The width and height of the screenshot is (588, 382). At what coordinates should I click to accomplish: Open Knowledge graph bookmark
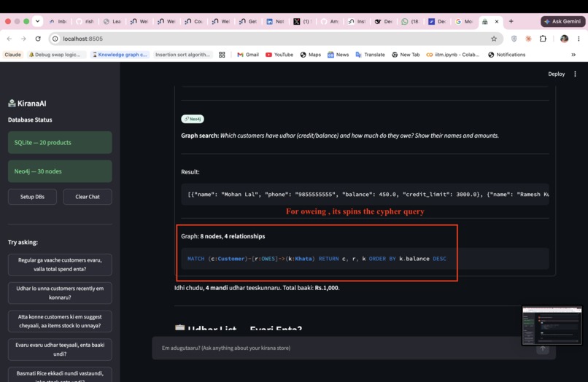click(120, 55)
